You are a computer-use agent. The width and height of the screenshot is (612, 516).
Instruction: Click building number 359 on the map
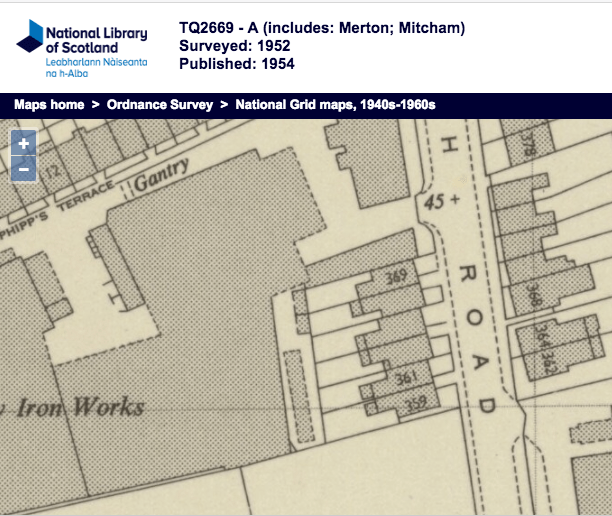click(x=414, y=403)
